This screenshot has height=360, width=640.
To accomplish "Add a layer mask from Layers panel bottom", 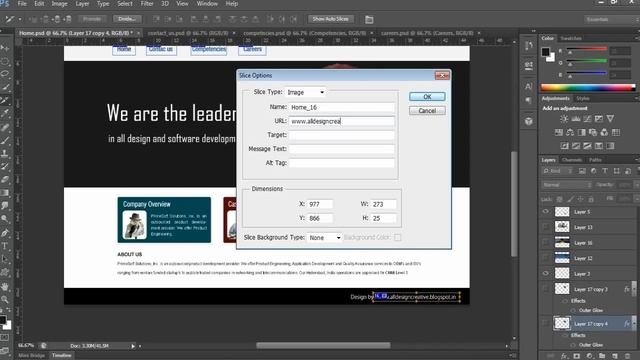I will click(x=576, y=356).
